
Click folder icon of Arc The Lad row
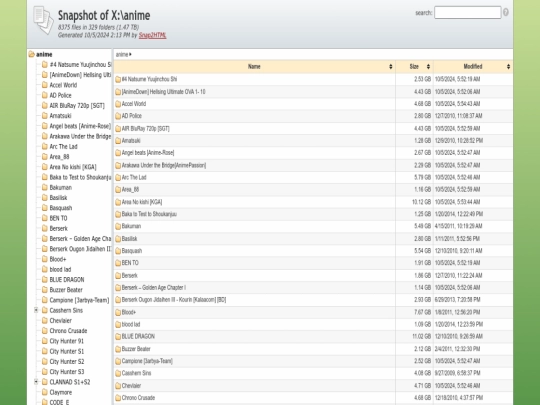[x=118, y=177]
